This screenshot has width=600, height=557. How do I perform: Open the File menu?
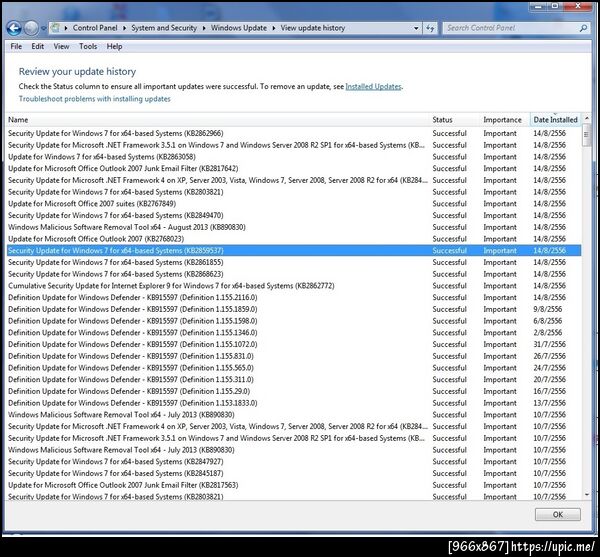point(16,46)
